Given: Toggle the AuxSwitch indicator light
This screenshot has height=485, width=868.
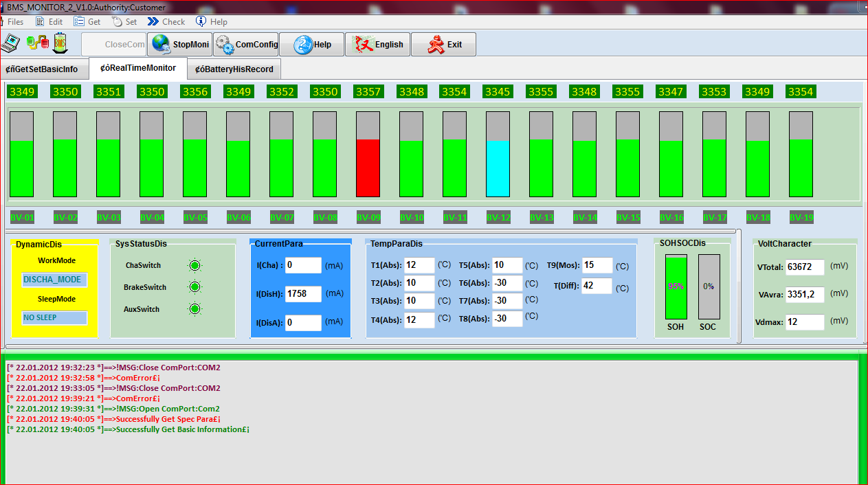Looking at the screenshot, I should click(x=194, y=309).
